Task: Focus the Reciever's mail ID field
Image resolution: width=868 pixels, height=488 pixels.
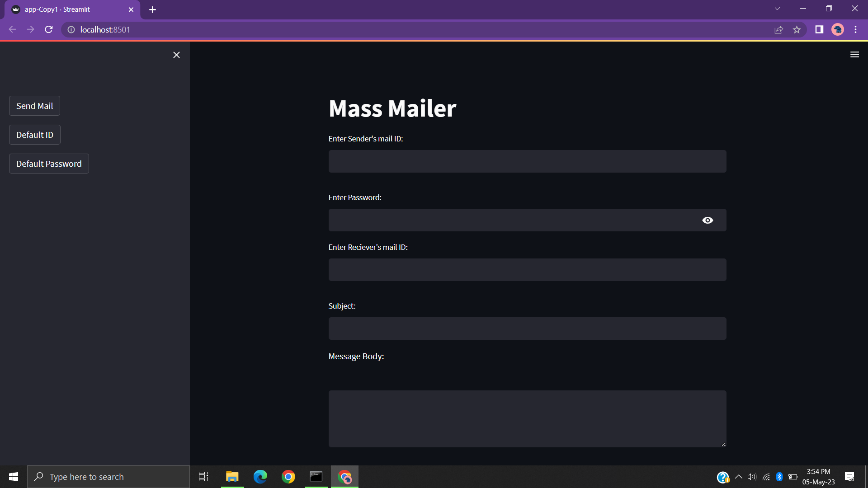Action: [527, 270]
